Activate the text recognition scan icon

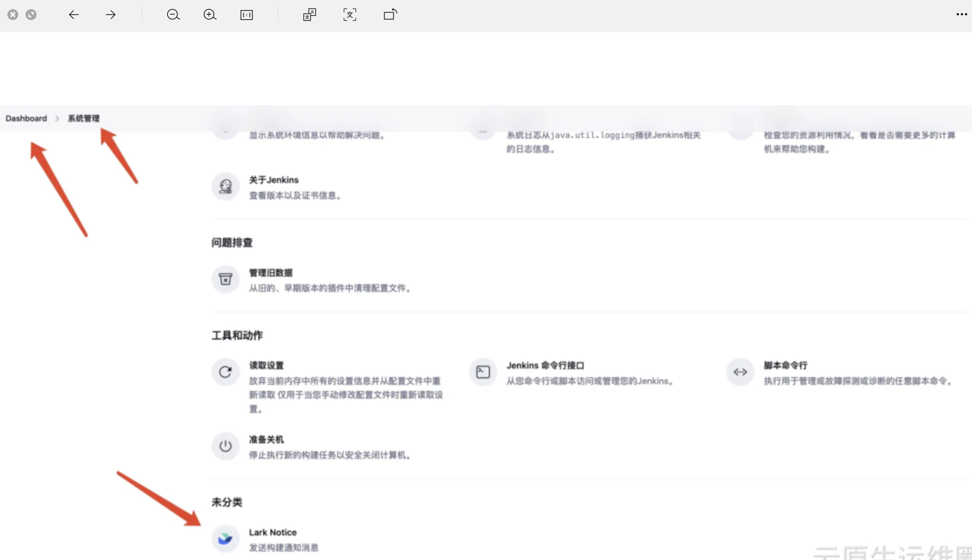pyautogui.click(x=350, y=15)
